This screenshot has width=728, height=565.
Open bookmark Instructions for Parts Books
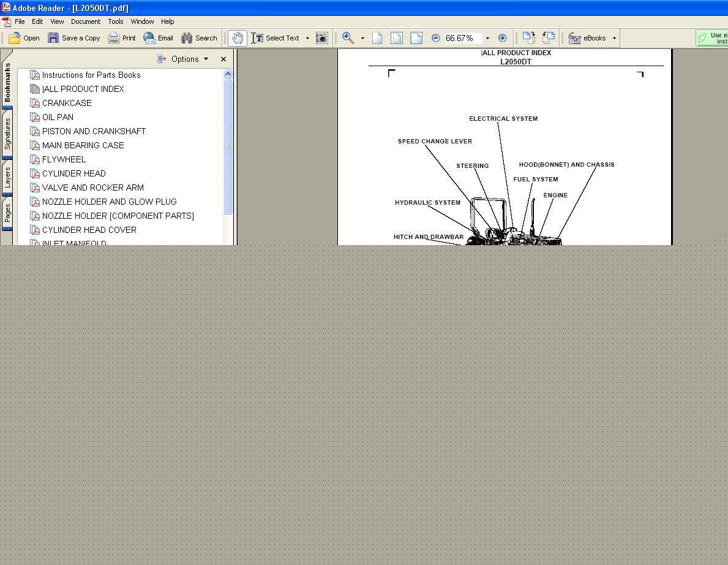pyautogui.click(x=91, y=75)
